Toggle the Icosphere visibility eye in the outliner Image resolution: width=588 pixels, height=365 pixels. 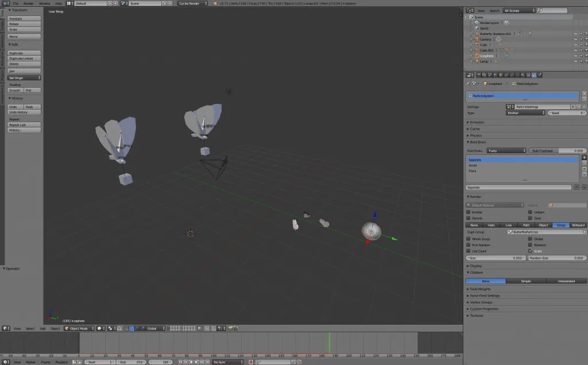575,56
